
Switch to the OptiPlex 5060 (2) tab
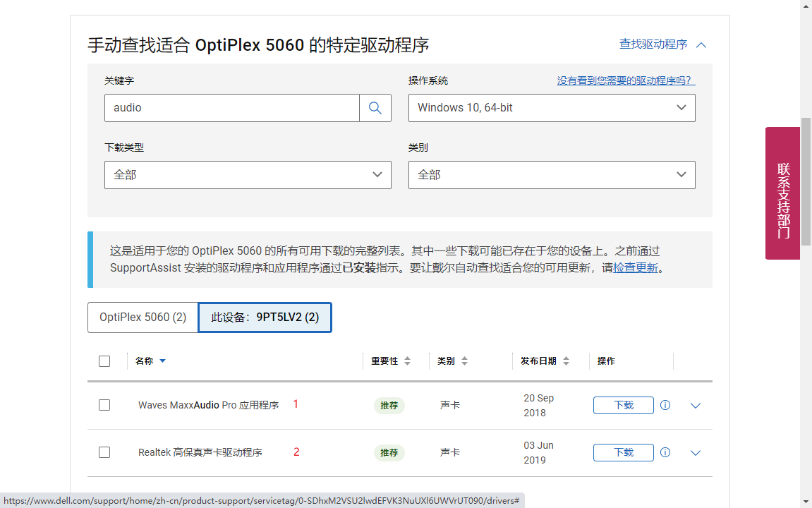pos(143,317)
